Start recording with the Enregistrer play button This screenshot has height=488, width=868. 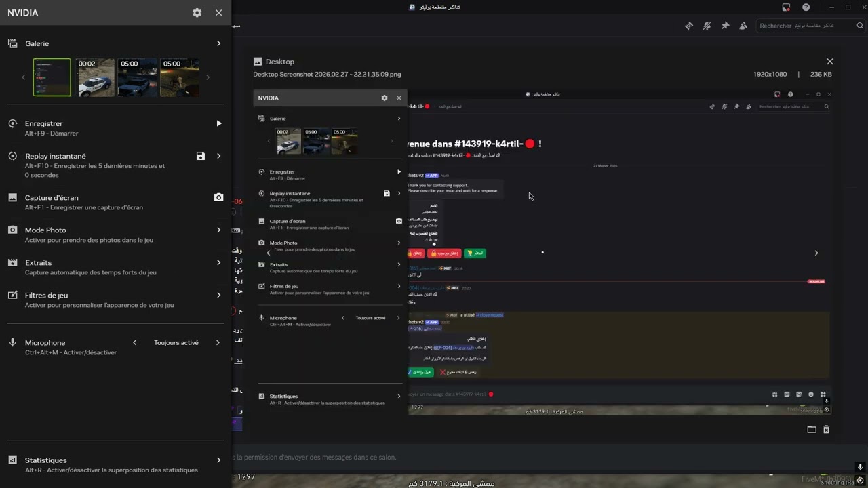point(218,123)
